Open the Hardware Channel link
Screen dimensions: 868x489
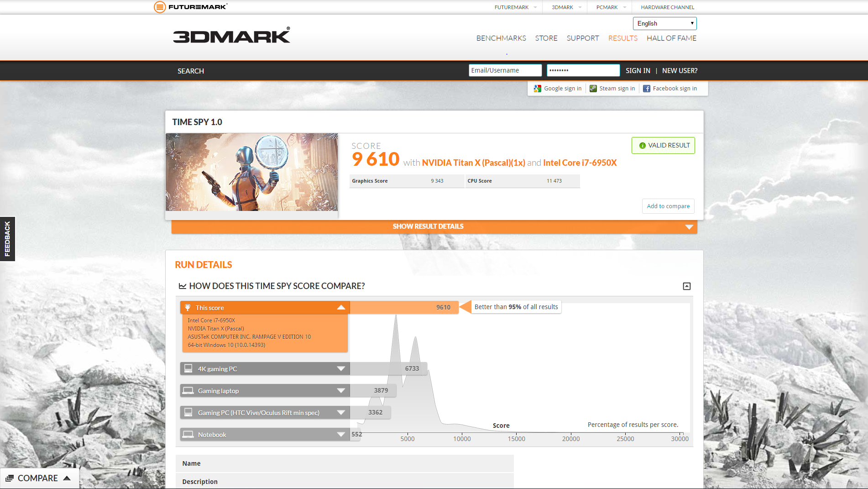click(667, 7)
